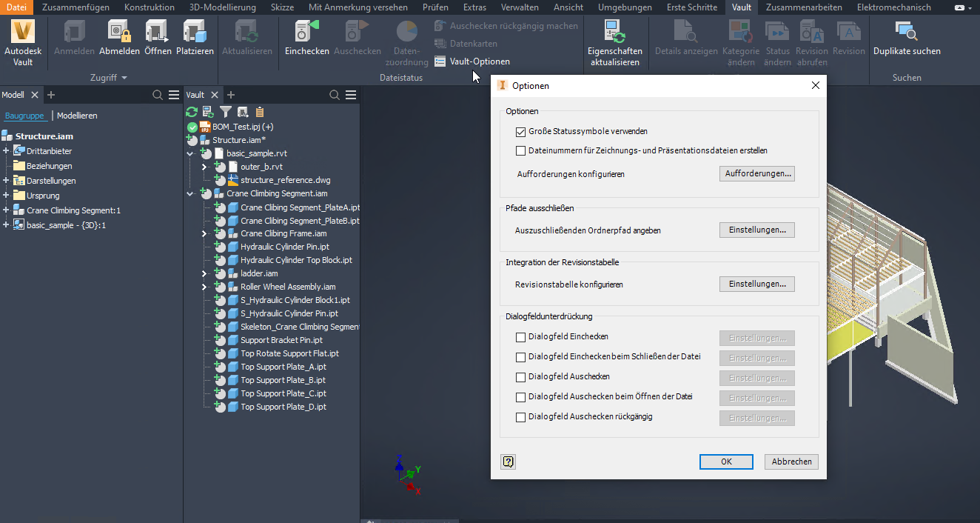The height and width of the screenshot is (523, 980).
Task: Enable Dialogfeld Auschecken rückgängig checkbox
Action: (x=521, y=417)
